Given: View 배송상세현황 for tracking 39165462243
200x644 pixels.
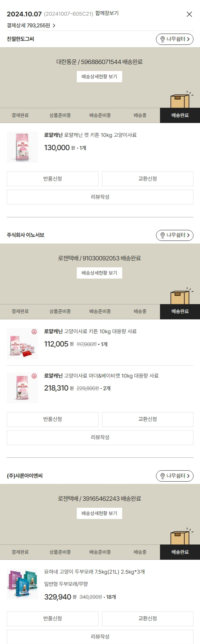Looking at the screenshot, I should tap(99, 513).
